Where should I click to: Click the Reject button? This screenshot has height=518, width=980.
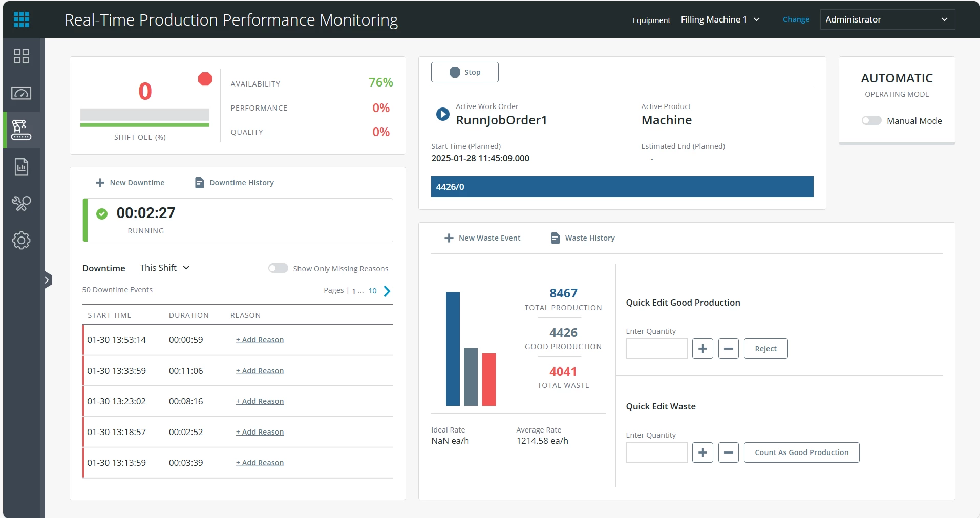(x=766, y=349)
